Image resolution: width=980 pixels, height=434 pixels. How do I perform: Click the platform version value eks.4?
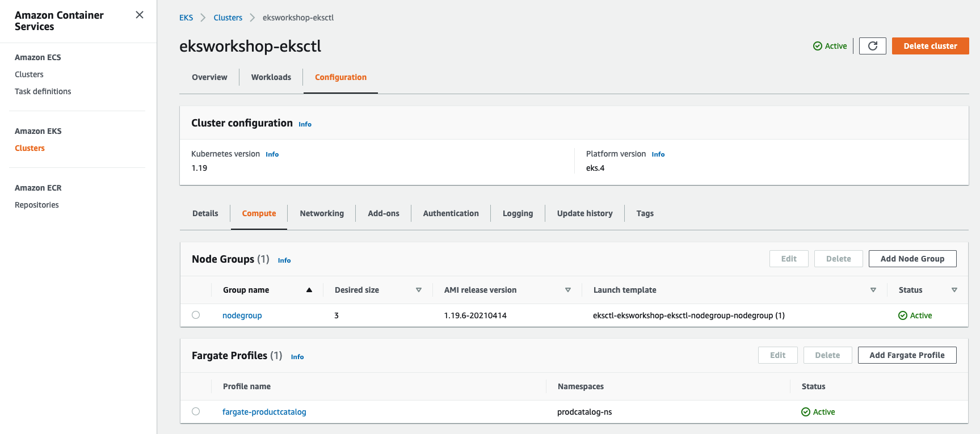(595, 168)
